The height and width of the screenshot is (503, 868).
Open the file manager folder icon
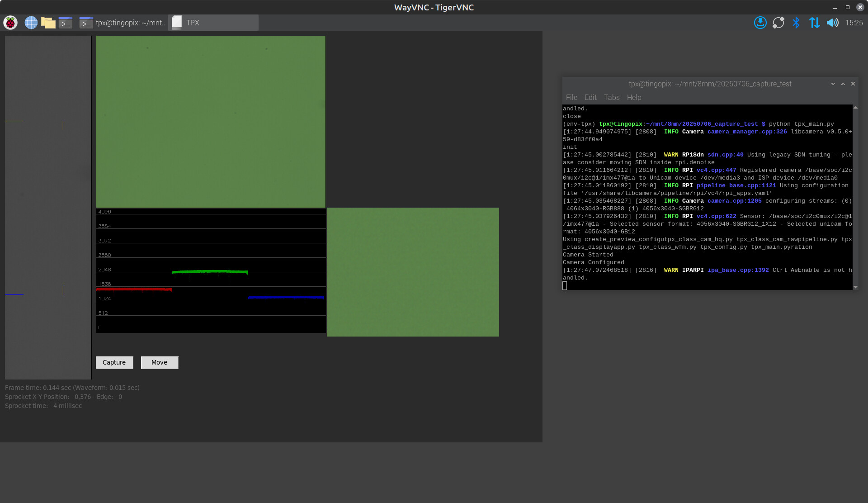(x=48, y=23)
